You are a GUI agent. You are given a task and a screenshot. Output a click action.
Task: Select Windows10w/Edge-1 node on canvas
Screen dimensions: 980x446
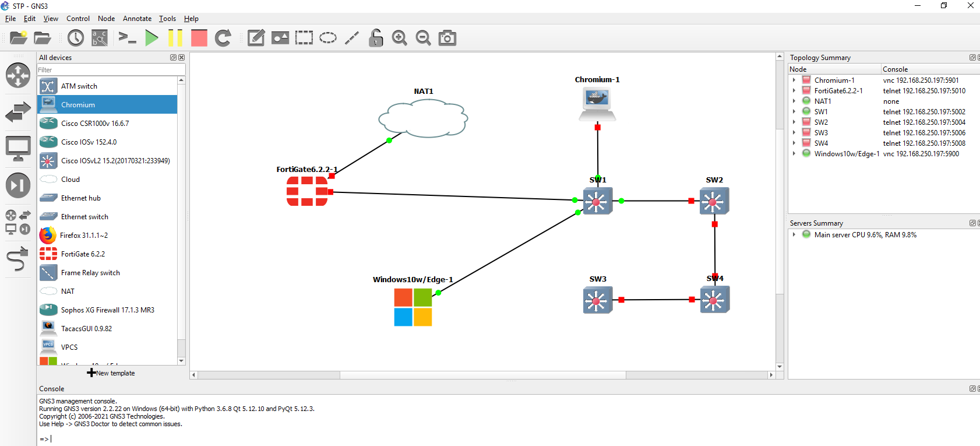[x=413, y=307]
